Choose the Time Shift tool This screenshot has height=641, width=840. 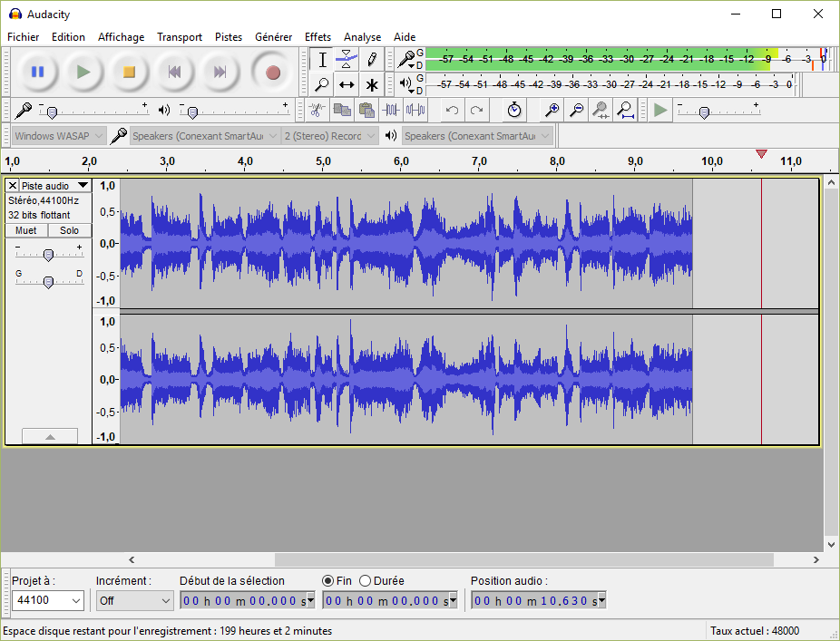click(x=347, y=85)
